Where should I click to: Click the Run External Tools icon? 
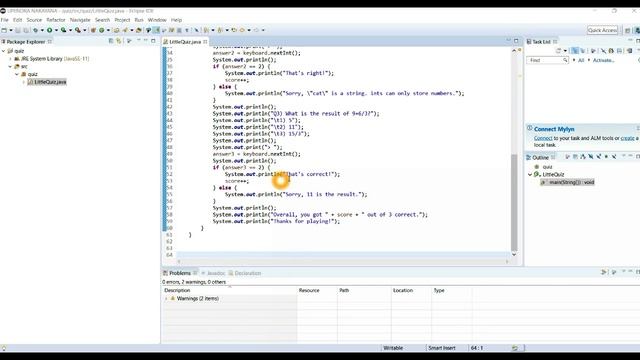pos(78,30)
